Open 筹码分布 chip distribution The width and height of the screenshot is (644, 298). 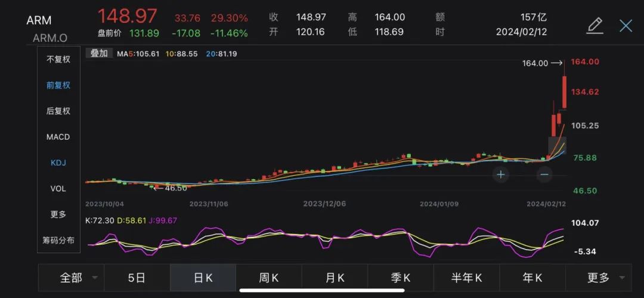(x=58, y=240)
